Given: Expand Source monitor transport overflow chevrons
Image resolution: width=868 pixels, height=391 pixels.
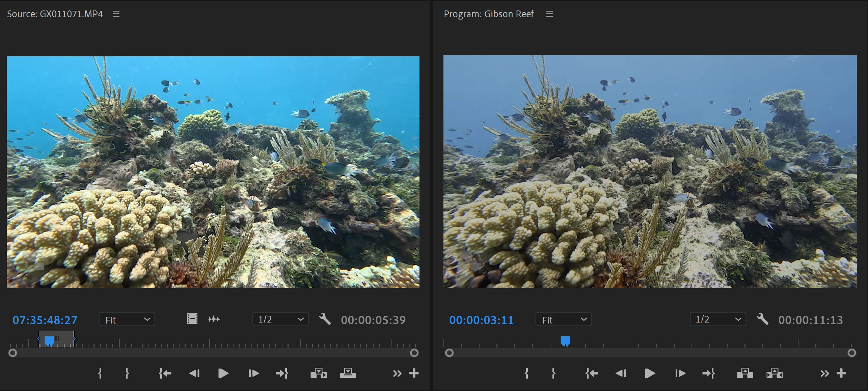Looking at the screenshot, I should (x=397, y=373).
